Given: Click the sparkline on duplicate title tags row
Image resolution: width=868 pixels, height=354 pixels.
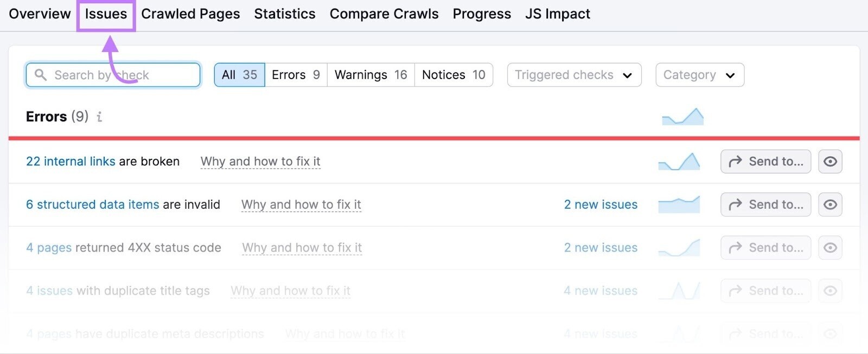Looking at the screenshot, I should pos(679,291).
